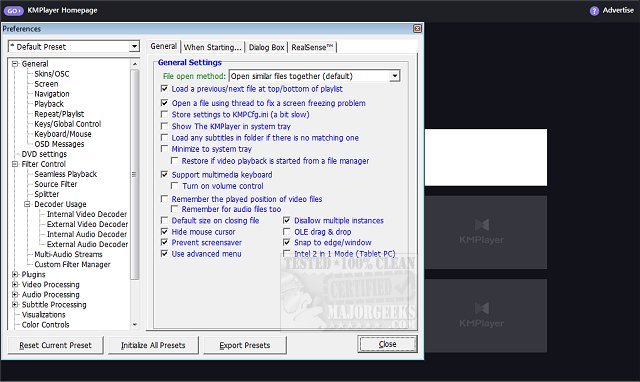Viewport: 640px width, 382px height.
Task: Select Seamless Playback in the tree
Action: point(66,174)
